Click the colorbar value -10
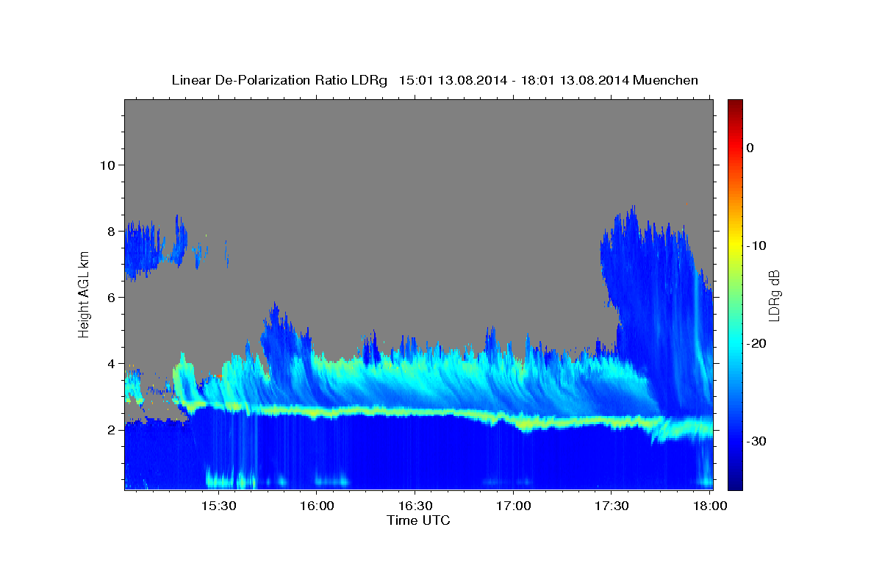The image size is (882, 588). [756, 245]
